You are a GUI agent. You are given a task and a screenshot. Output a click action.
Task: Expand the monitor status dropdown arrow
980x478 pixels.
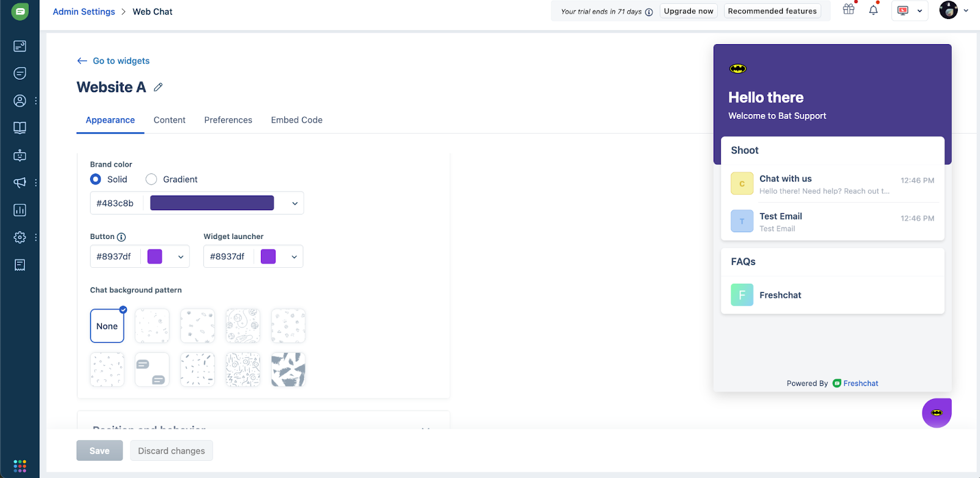pos(919,10)
